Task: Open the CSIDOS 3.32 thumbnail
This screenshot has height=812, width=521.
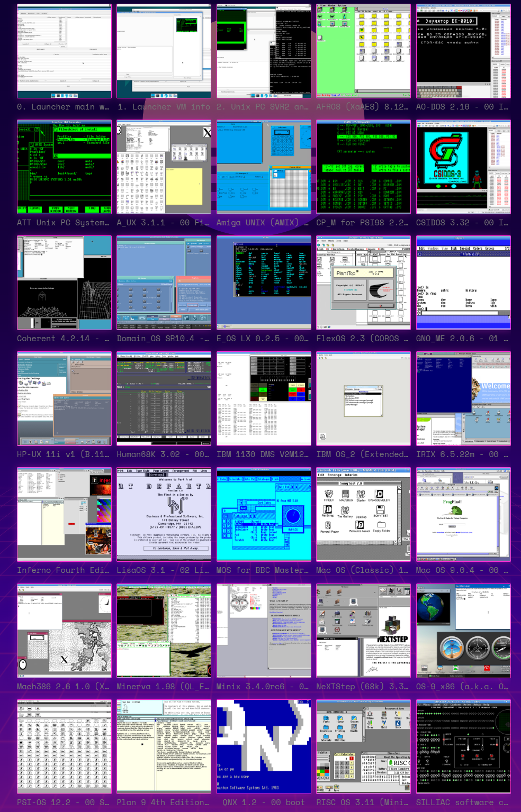Action: [463, 167]
